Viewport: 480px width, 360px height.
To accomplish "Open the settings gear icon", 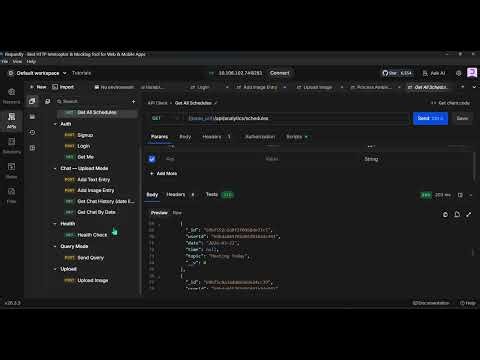I will point(459,73).
